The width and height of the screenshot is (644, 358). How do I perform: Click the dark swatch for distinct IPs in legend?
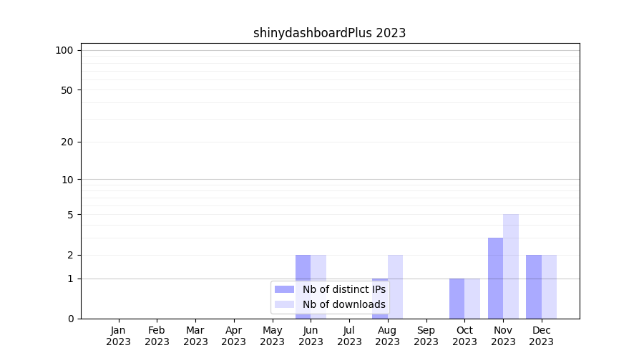(284, 289)
